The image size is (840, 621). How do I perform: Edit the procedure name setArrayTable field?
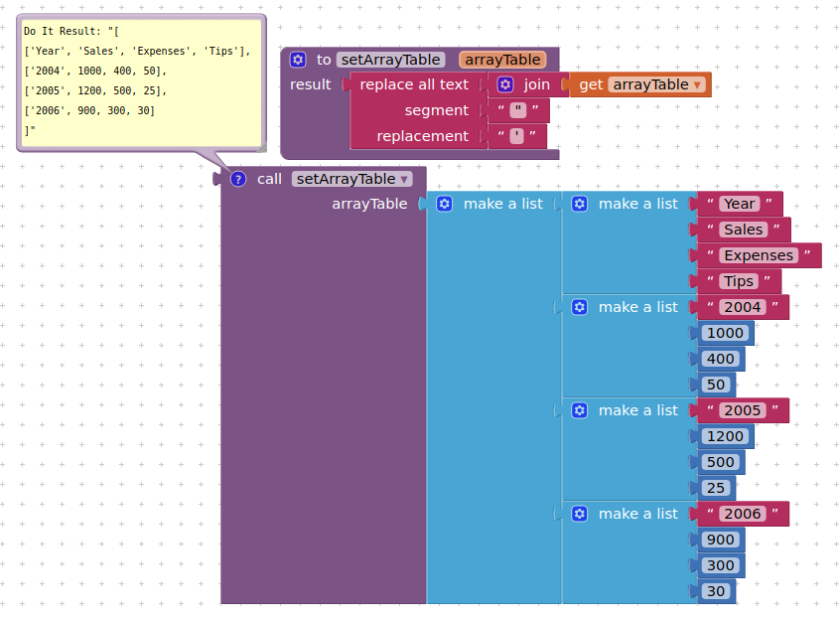pyautogui.click(x=390, y=60)
